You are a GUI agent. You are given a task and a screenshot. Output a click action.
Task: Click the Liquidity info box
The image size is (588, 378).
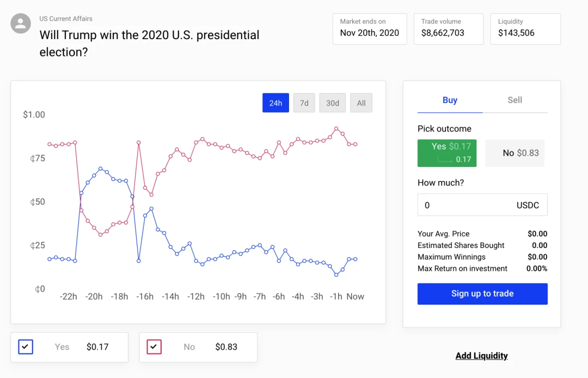point(525,29)
